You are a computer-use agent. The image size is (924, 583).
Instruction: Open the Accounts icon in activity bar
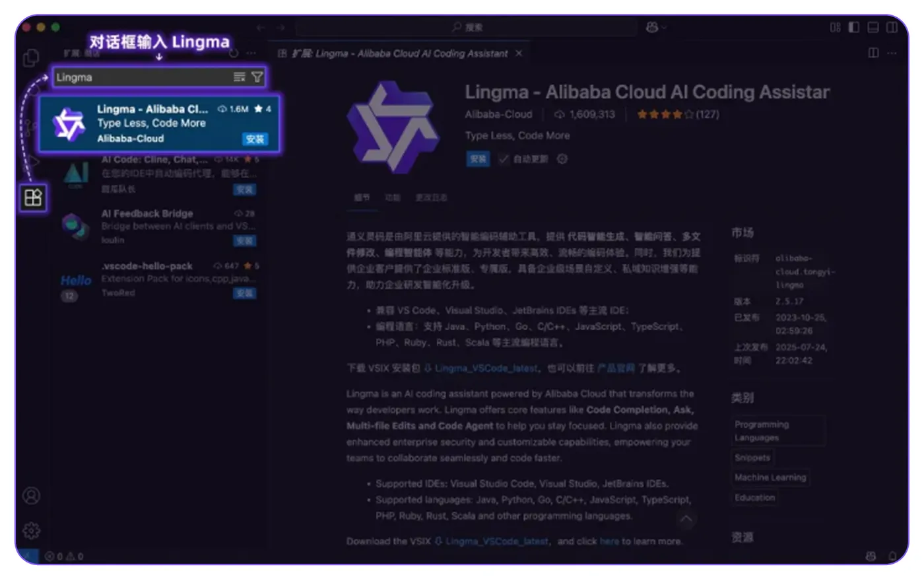coord(31,496)
